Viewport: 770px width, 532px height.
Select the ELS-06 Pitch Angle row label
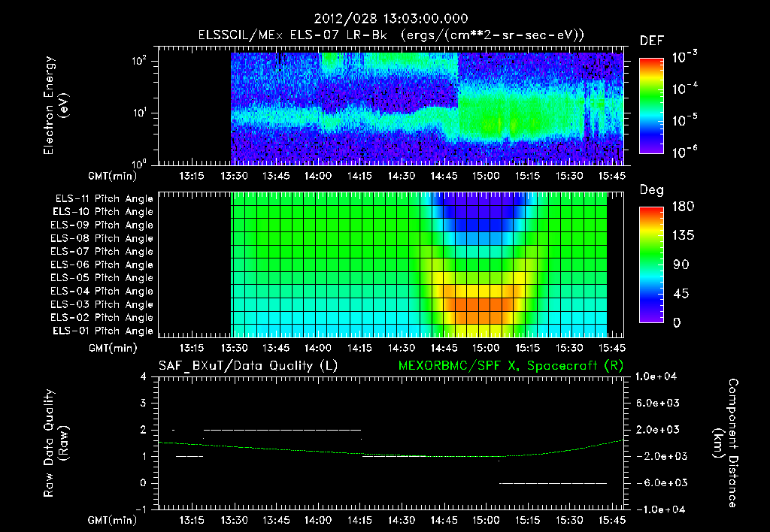pos(102,265)
